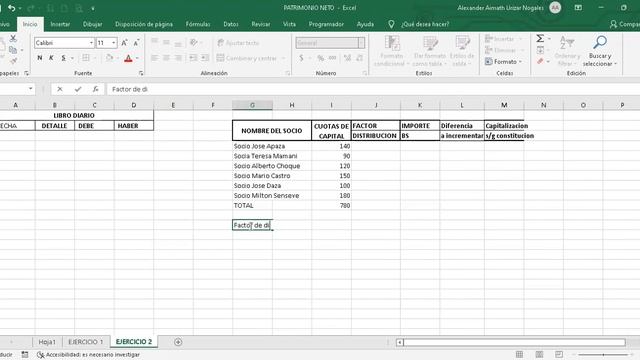Click the Eliminar cells button
Viewport: 640px width, 360px height.
click(504, 50)
